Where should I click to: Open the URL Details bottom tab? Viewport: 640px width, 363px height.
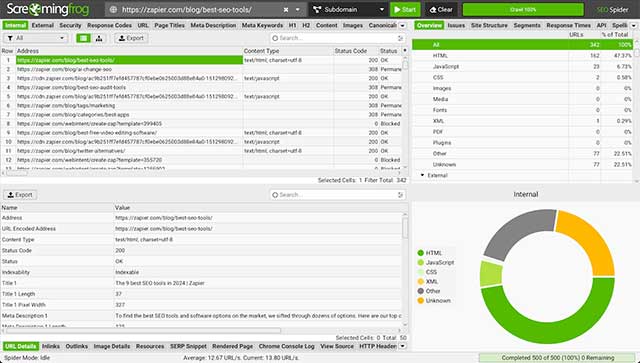coord(21,346)
